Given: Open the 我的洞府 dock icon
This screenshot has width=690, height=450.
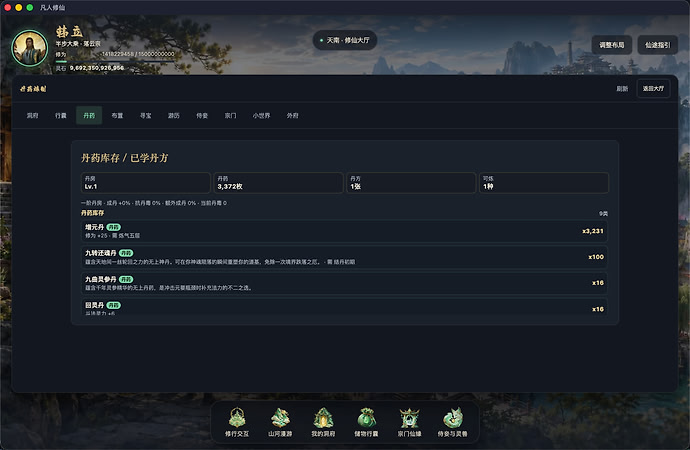Looking at the screenshot, I should [323, 422].
